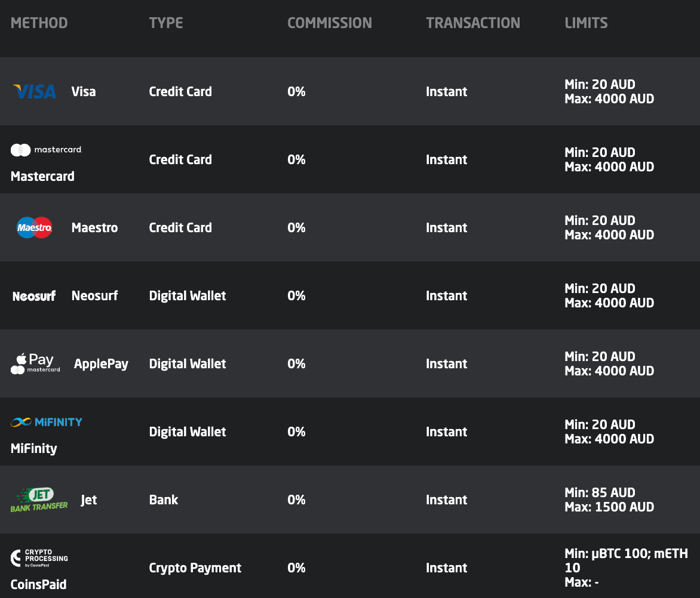
Task: Click the METHOD column header
Action: pyautogui.click(x=39, y=23)
